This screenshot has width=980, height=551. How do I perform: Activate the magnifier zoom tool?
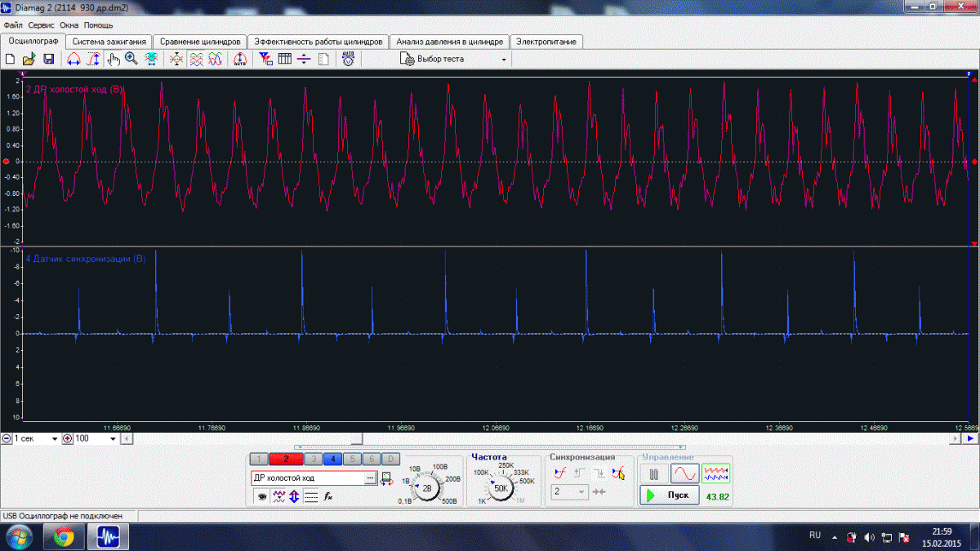click(131, 59)
